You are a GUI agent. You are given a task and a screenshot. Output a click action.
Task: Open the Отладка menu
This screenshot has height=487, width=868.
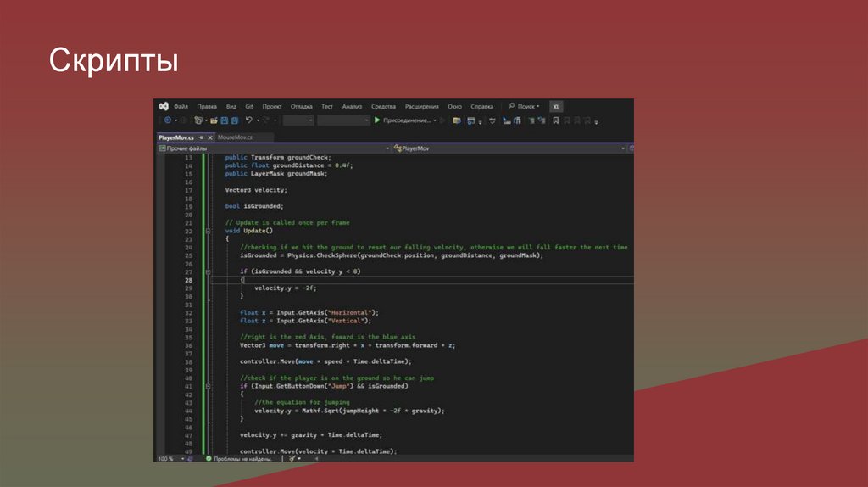[x=301, y=107]
